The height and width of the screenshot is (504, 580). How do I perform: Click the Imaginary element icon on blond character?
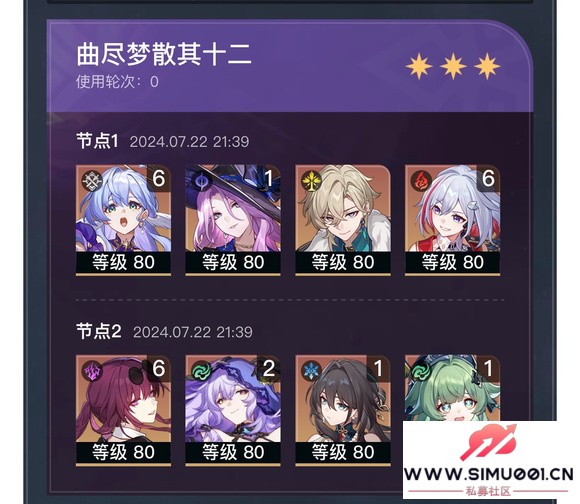click(311, 181)
